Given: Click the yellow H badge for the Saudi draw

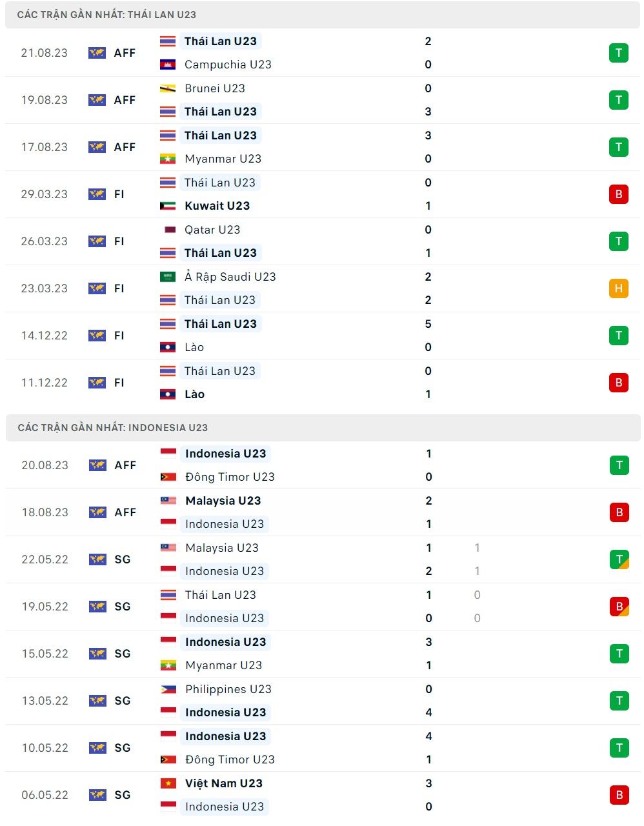Looking at the screenshot, I should (x=618, y=288).
